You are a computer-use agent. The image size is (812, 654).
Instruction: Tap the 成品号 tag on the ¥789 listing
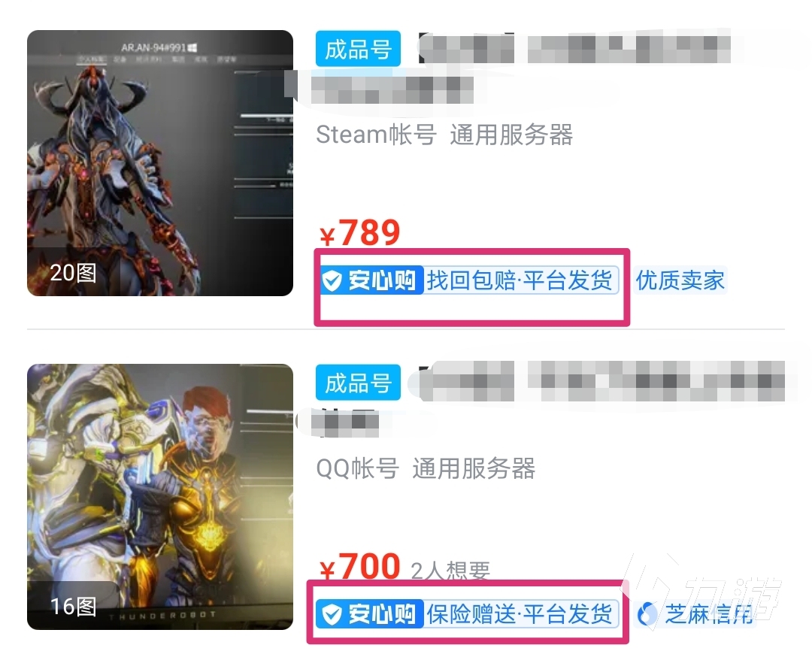[358, 49]
